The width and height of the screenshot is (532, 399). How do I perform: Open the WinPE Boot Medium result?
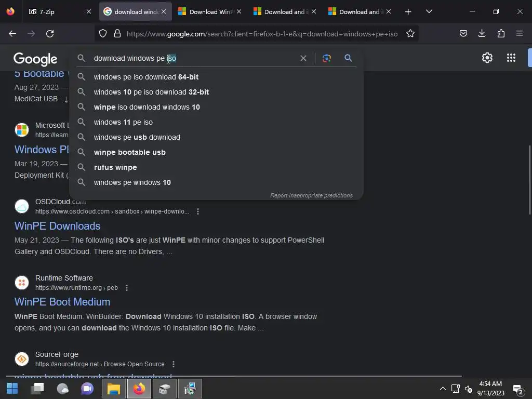(62, 302)
